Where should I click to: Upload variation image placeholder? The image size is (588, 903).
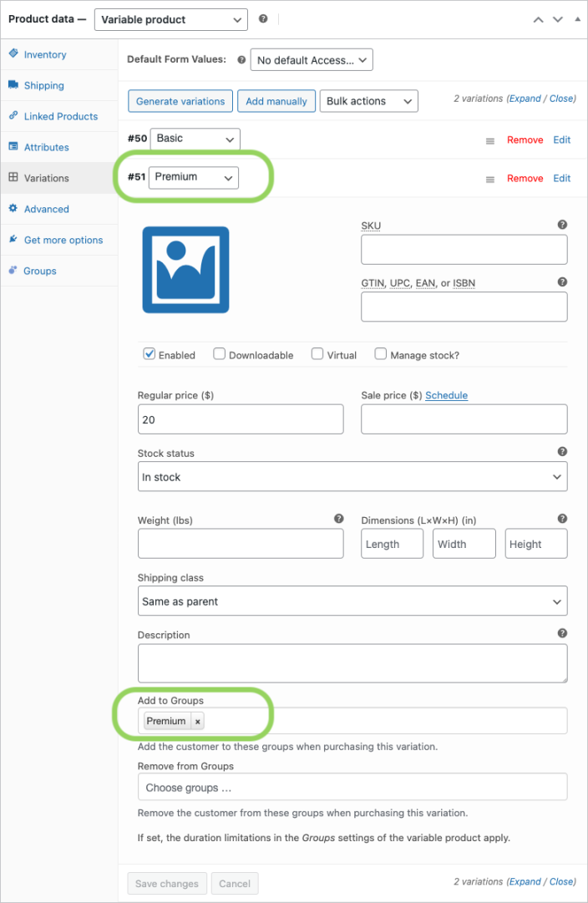[x=186, y=270]
